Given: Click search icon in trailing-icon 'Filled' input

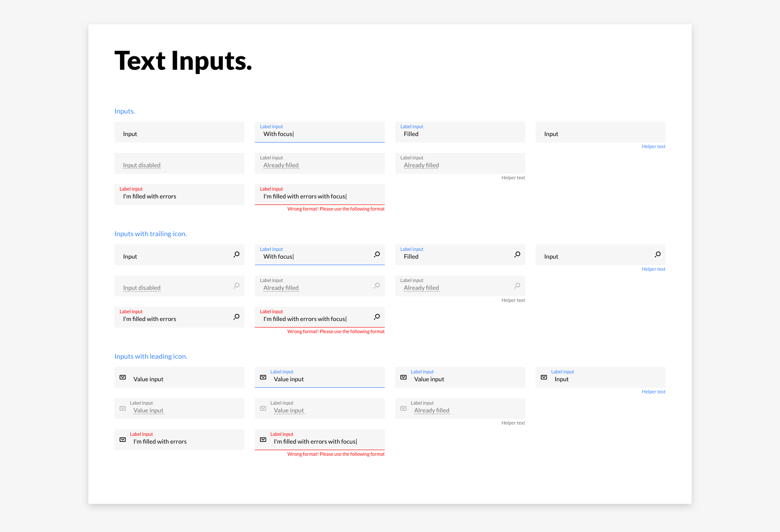Looking at the screenshot, I should coord(517,254).
